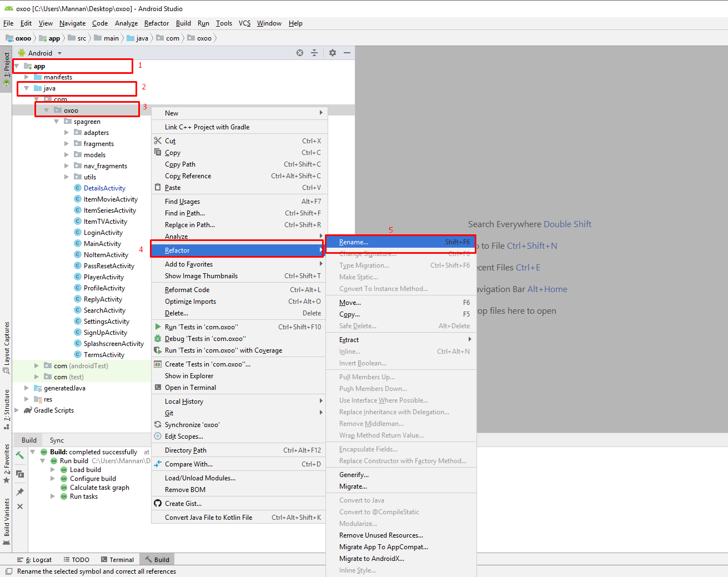Choose Reformat Code in context menu
Image resolution: width=728 pixels, height=577 pixels.
[x=239, y=290]
